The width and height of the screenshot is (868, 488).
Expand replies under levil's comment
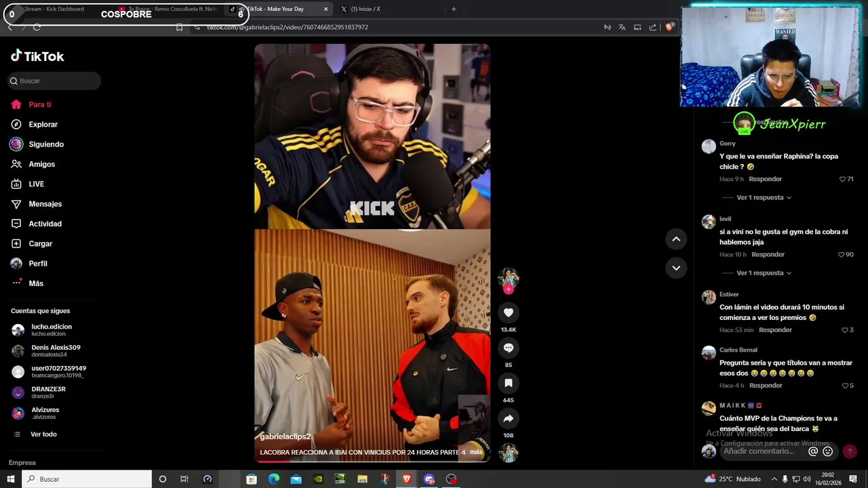coord(764,273)
